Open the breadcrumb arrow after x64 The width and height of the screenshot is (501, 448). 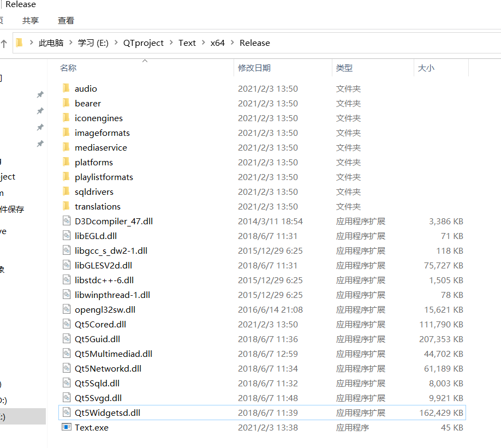231,43
